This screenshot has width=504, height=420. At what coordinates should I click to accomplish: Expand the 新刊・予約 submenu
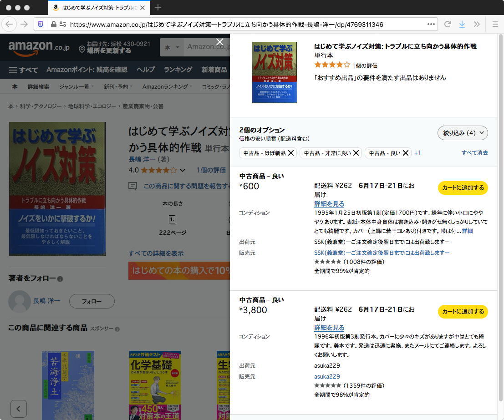[x=118, y=86]
